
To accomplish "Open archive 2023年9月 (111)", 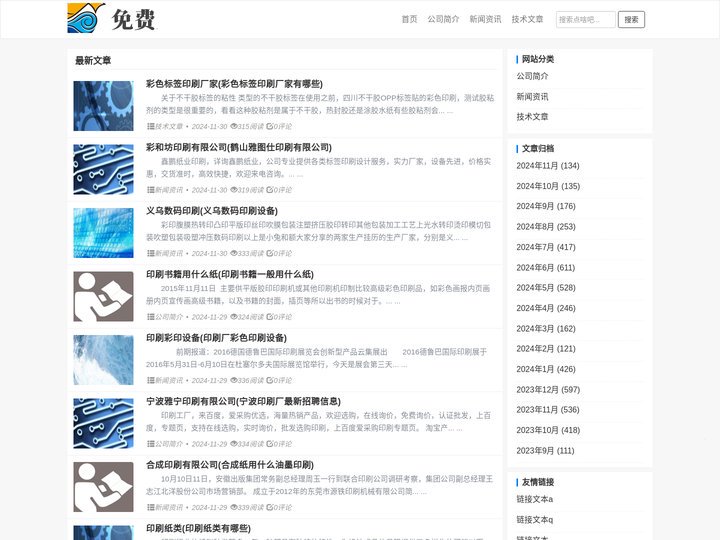I will click(x=546, y=451).
